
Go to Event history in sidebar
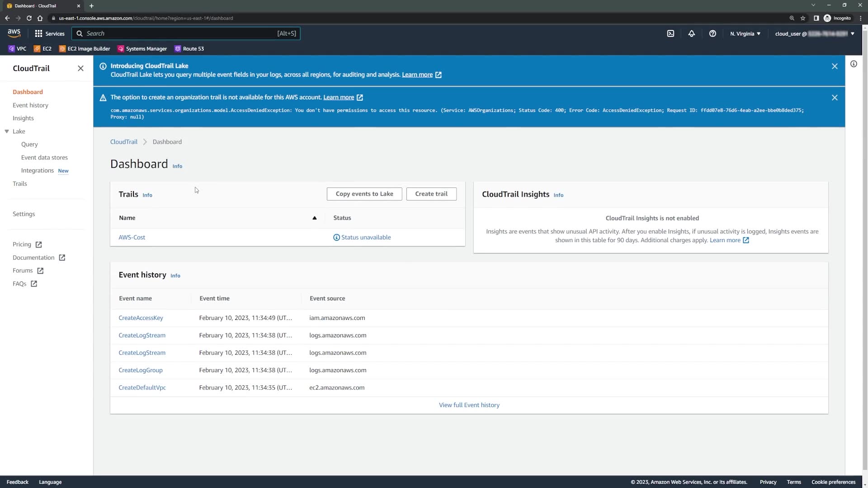[x=30, y=105]
